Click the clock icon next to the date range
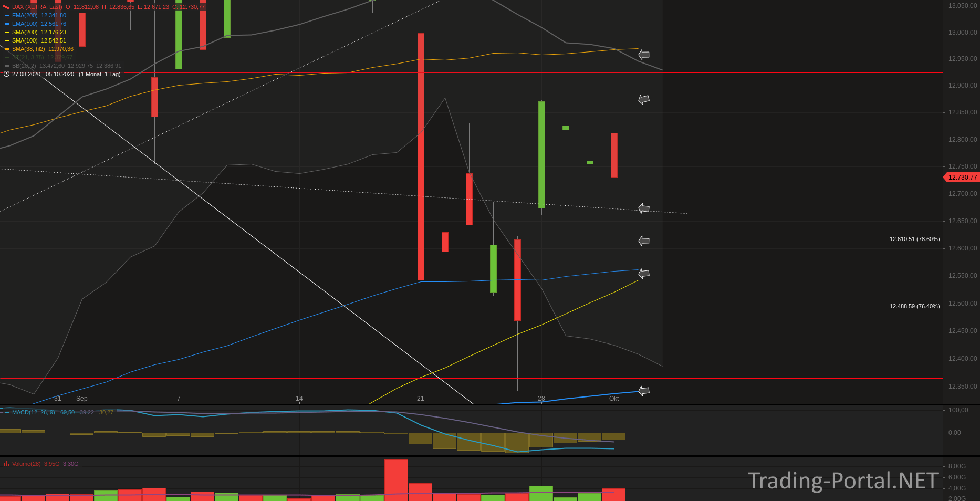 [6, 74]
